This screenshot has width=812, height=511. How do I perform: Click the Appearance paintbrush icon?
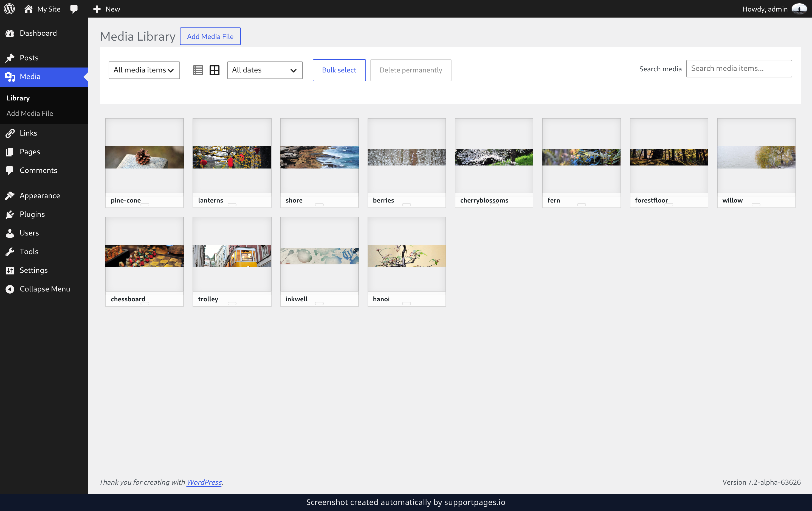point(10,196)
